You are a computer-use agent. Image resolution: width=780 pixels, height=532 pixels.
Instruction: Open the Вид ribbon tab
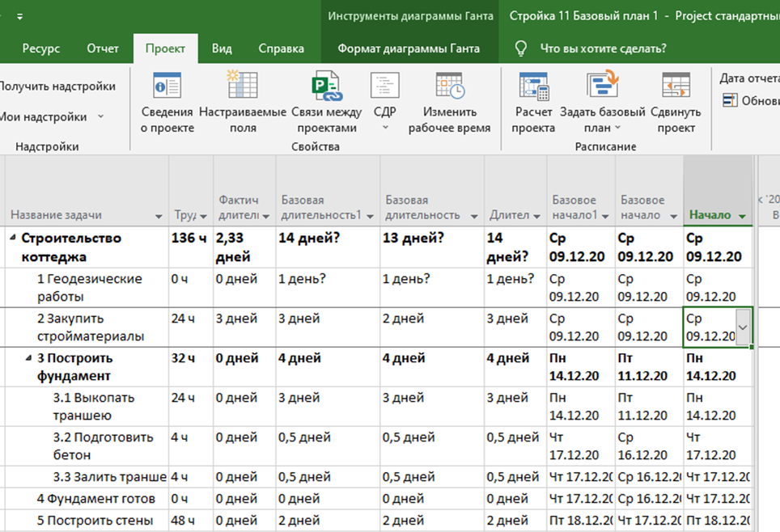coord(222,49)
